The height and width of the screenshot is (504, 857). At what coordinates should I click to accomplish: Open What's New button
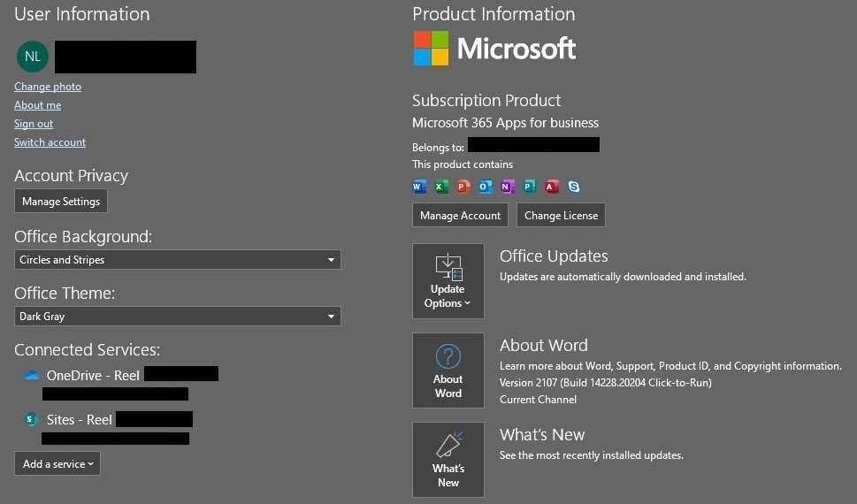[448, 459]
